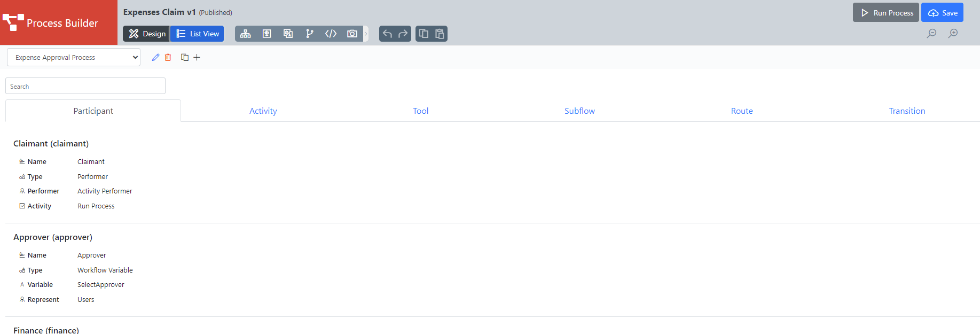Viewport: 980px width, 334px height.
Task: Switch to the Activity tab
Action: click(263, 111)
